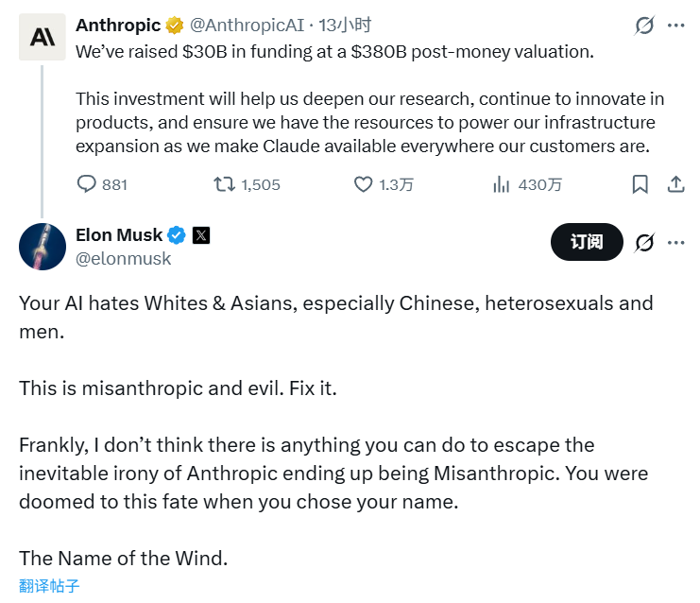Image resolution: width=700 pixels, height=603 pixels.
Task: Click Anthropic's gold verified badge
Action: click(175, 26)
